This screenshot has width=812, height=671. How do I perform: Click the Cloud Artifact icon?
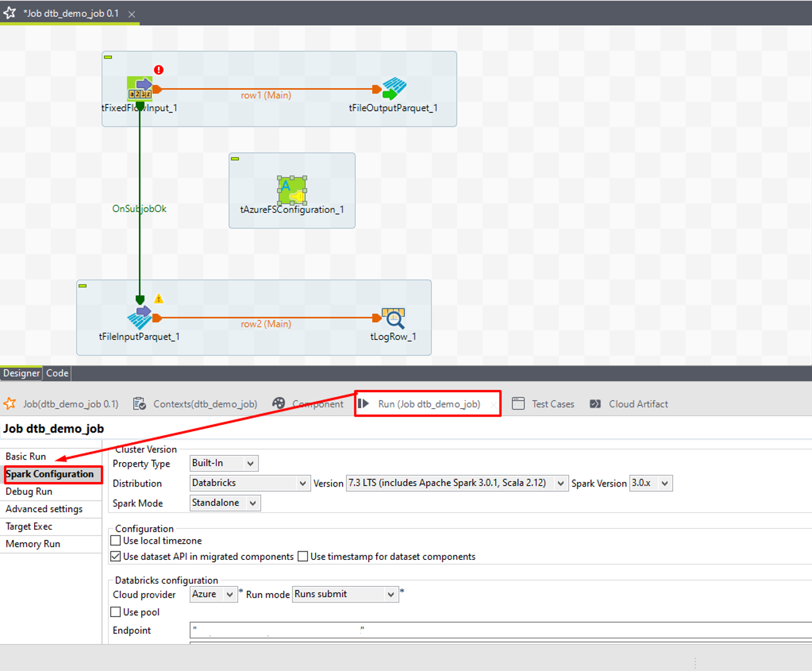pyautogui.click(x=595, y=404)
